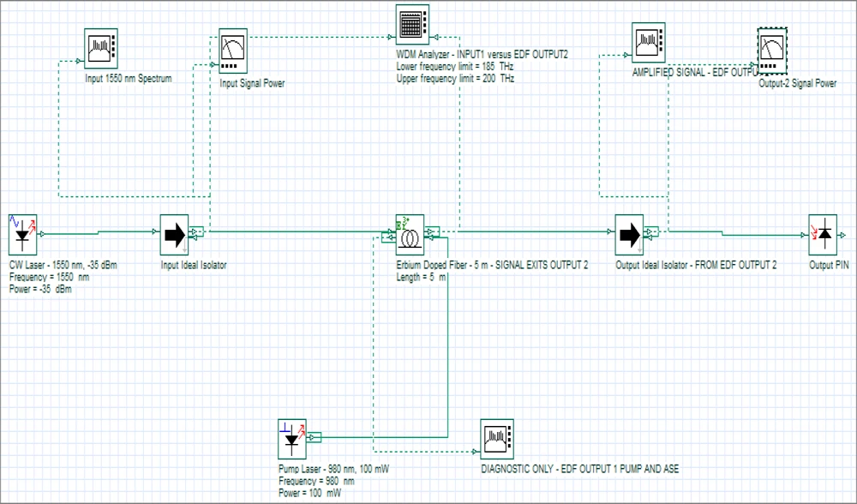The height and width of the screenshot is (504, 857).
Task: Open the Output-2 Signal Power meter icon
Action: (772, 51)
